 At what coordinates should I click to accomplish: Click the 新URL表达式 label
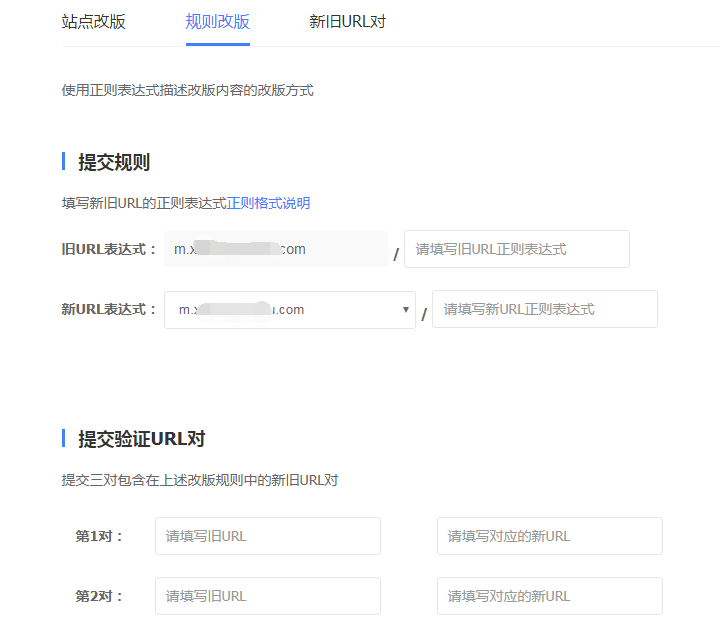tap(109, 310)
